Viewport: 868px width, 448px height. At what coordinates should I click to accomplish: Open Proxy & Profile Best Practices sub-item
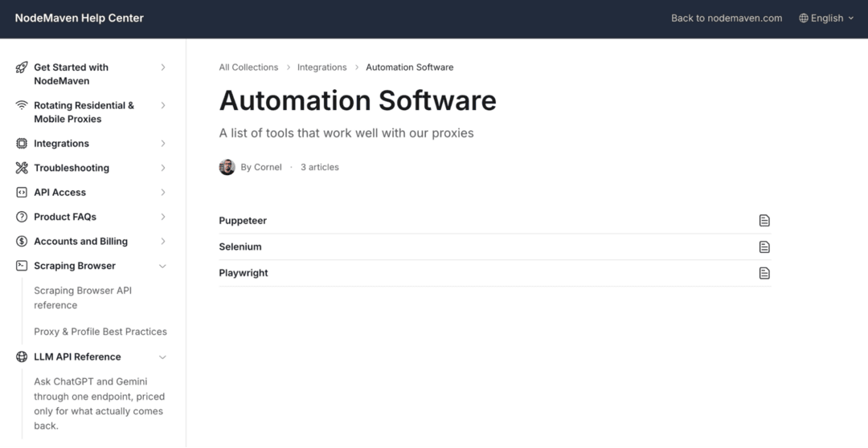point(100,332)
